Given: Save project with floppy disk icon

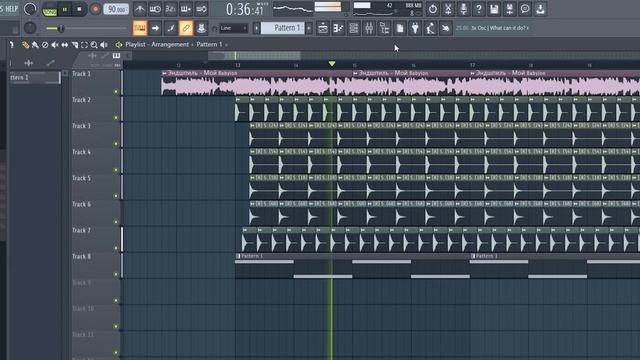Looking at the screenshot, I should [494, 9].
